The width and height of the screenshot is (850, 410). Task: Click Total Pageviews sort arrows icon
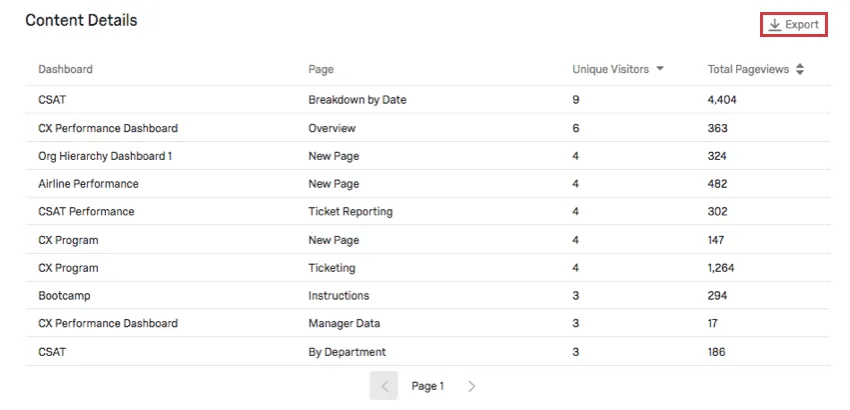(799, 69)
